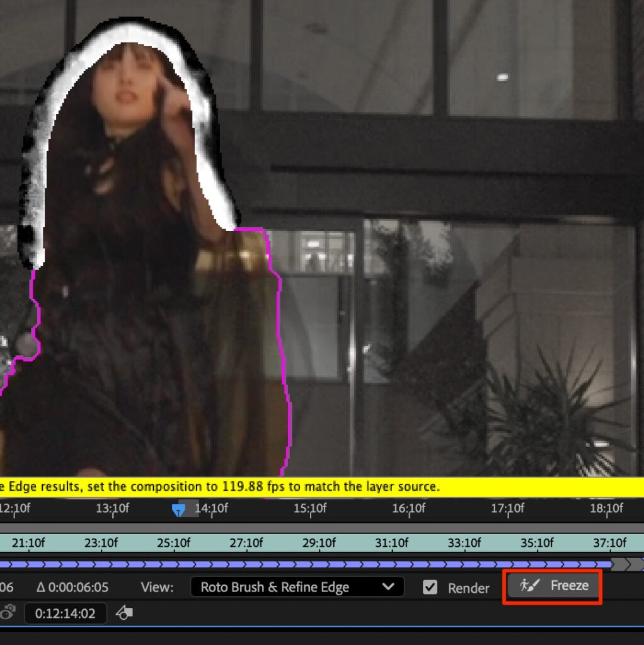Image resolution: width=644 pixels, height=645 pixels.
Task: Click the 0:12:14:02 current timecode field
Action: [x=66, y=614]
